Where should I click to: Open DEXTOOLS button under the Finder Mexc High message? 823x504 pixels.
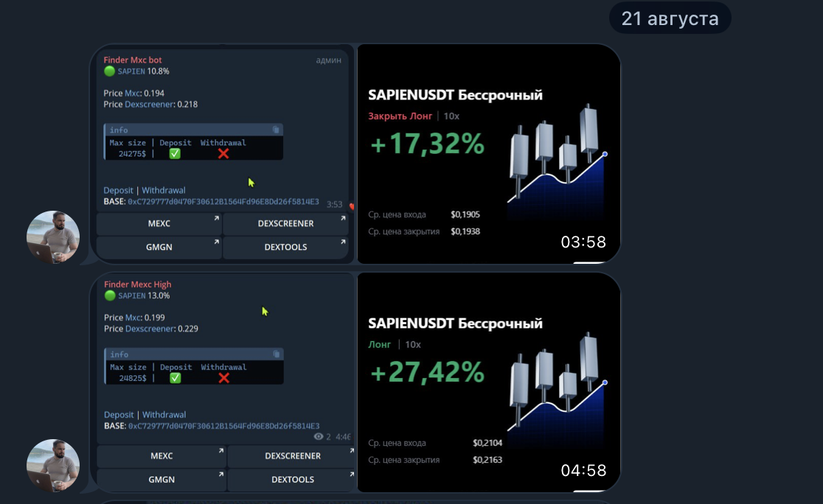(x=293, y=480)
